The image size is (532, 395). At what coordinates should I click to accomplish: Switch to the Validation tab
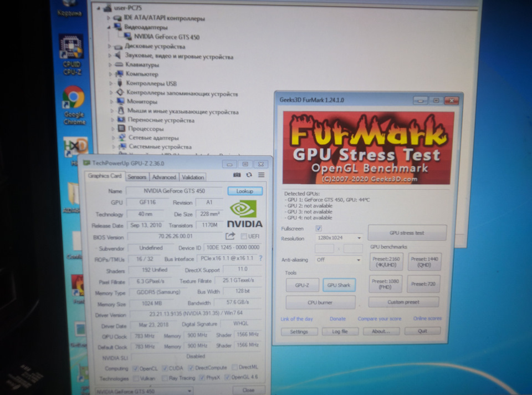pos(193,177)
